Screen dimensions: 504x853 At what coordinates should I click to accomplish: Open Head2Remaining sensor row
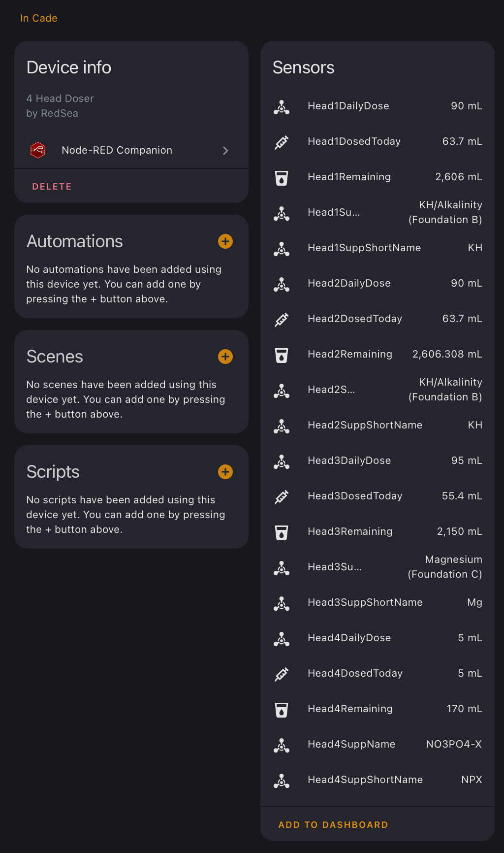(x=378, y=355)
